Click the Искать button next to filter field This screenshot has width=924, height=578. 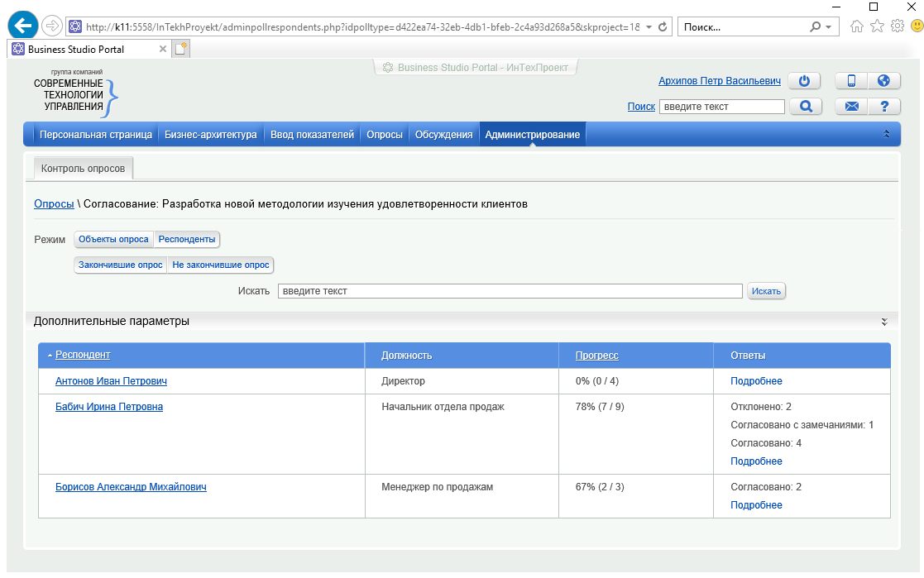(x=766, y=291)
